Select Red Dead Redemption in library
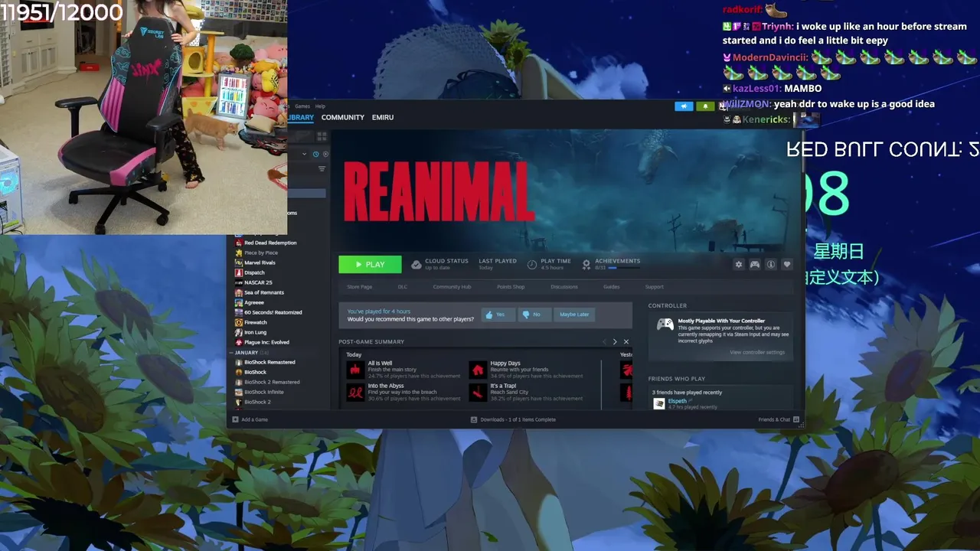The image size is (980, 551). click(266, 243)
